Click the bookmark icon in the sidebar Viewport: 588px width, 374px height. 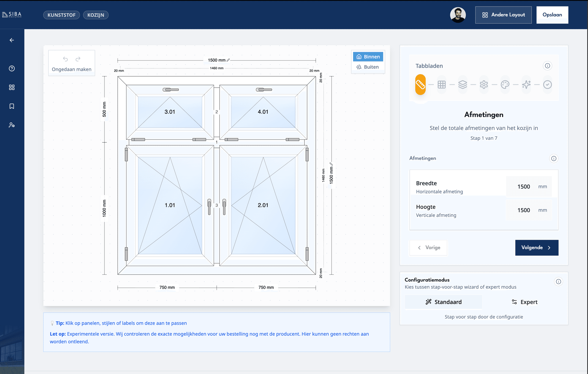point(12,106)
